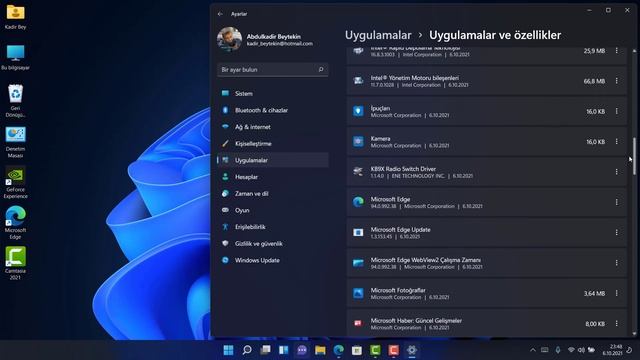The image size is (640, 360).
Task: Go back using the Ayarlar back arrow
Action: click(x=220, y=14)
